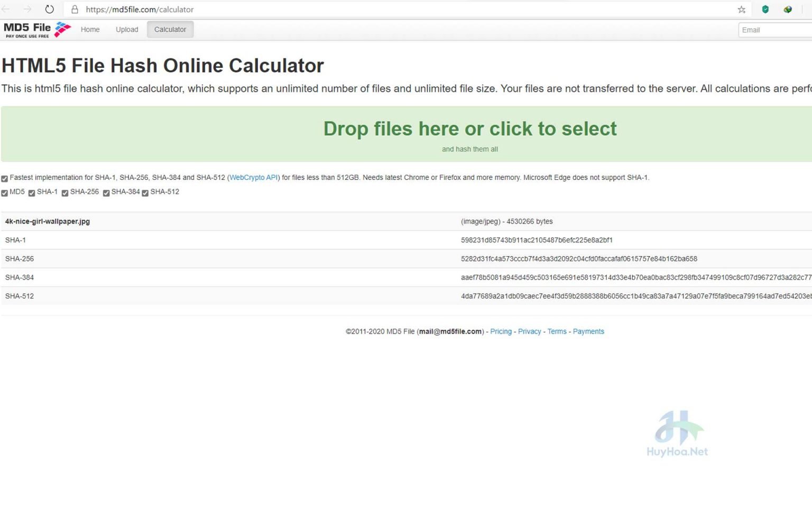The image size is (812, 508).
Task: Toggle the Fastest implementation checkbox
Action: [x=5, y=178]
